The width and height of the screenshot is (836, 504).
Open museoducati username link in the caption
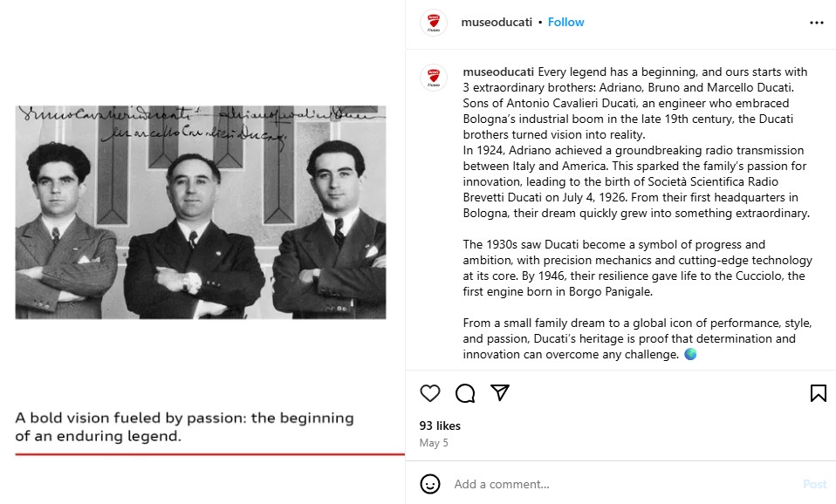tap(498, 72)
